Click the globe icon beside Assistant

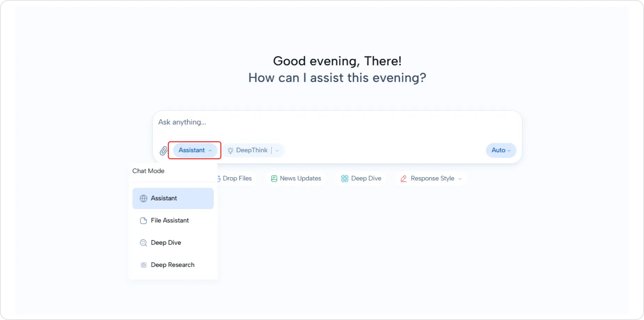click(143, 198)
